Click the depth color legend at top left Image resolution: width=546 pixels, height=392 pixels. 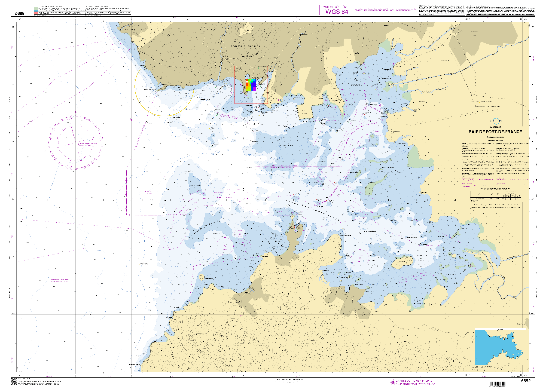tap(36, 11)
